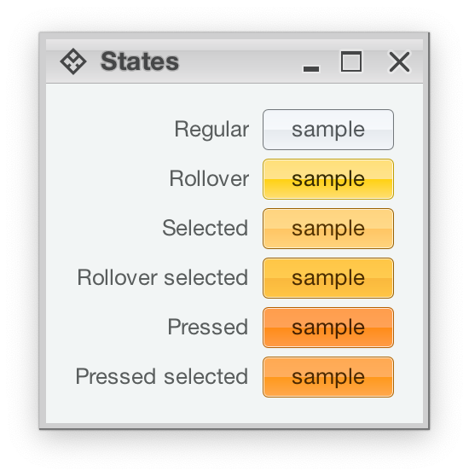Click the Regular label
The image size is (469, 476).
pos(211,130)
